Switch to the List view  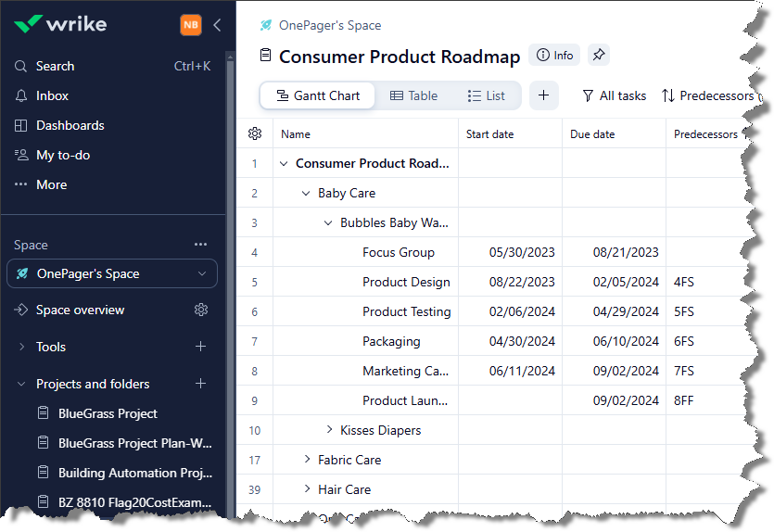[x=487, y=95]
